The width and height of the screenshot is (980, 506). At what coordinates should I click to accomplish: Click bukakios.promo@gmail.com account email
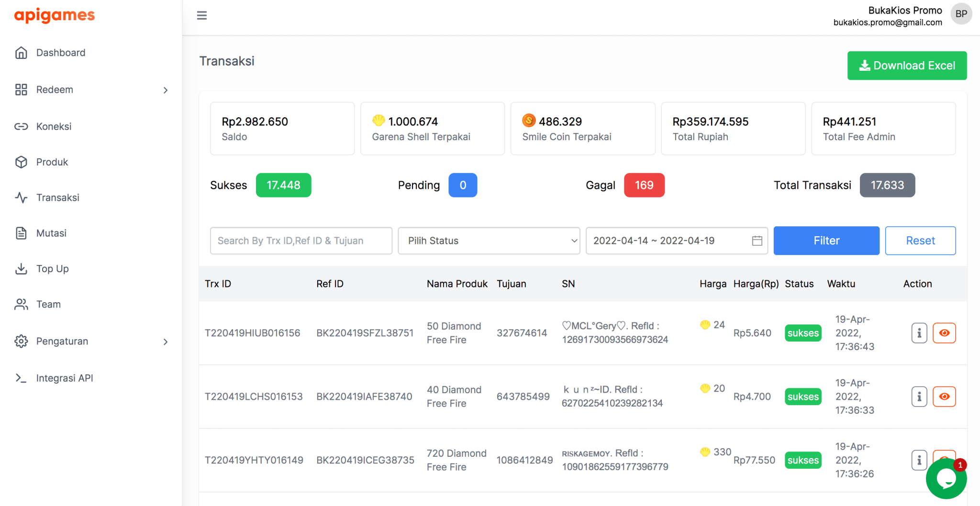pyautogui.click(x=888, y=22)
